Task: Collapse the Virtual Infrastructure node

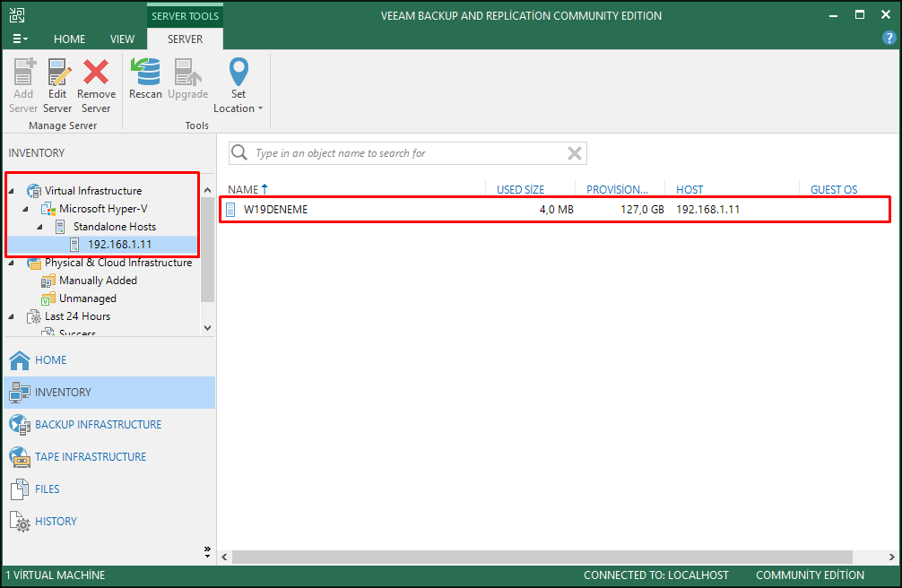Action: (12, 191)
